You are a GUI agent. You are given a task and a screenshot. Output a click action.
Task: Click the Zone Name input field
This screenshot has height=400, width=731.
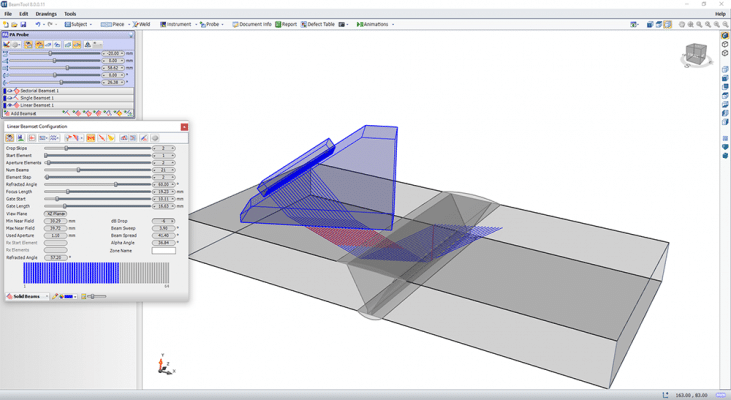(164, 251)
